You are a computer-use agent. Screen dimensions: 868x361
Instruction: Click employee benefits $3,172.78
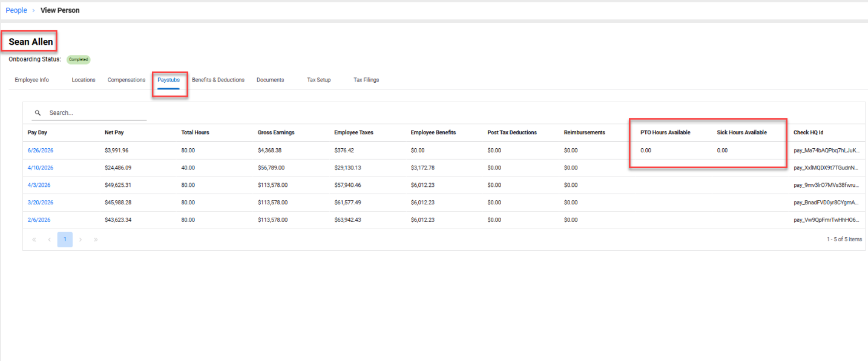pyautogui.click(x=422, y=167)
